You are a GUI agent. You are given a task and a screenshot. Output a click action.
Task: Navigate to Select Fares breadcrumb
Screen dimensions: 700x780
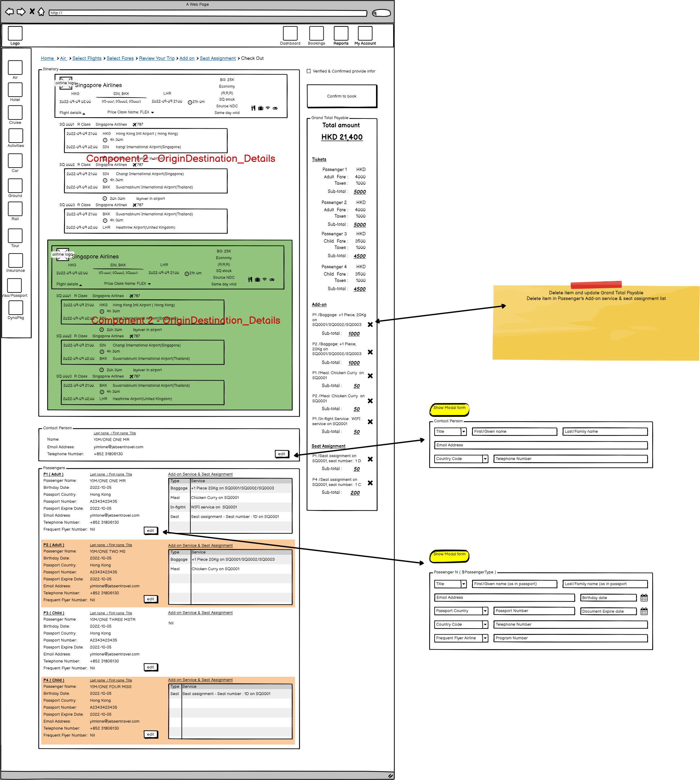click(120, 59)
